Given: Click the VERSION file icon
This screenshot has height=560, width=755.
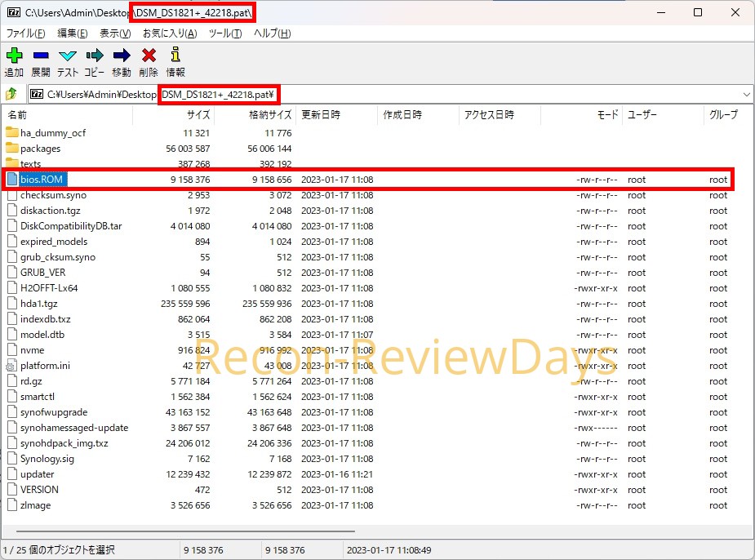Looking at the screenshot, I should (x=12, y=490).
